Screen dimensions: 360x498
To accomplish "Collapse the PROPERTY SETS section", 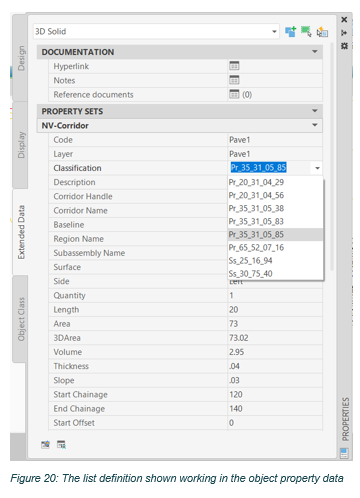I will point(315,111).
